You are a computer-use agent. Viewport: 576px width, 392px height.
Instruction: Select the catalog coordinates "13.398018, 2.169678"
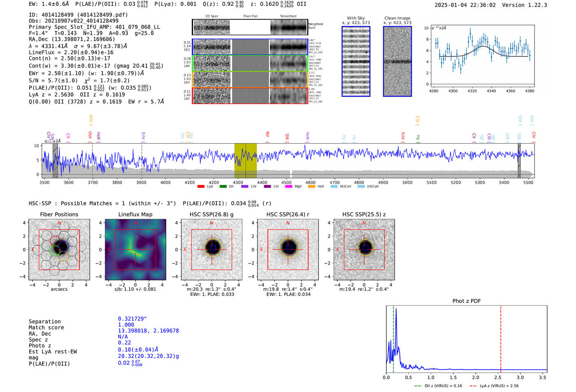148,331
